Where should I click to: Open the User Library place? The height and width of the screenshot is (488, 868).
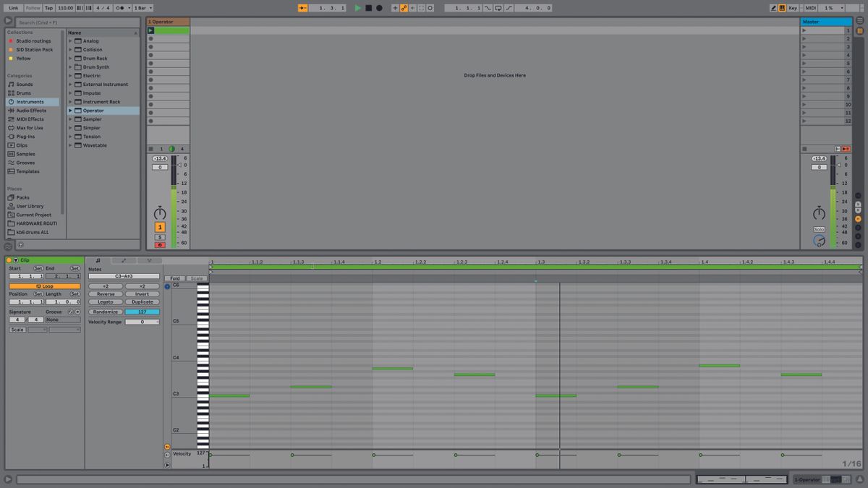(30, 206)
